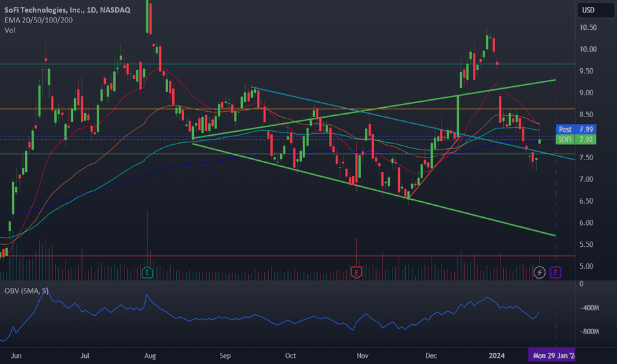This screenshot has height=364, width=617.
Task: Click the 9.00 price axis value
Action: (587, 93)
